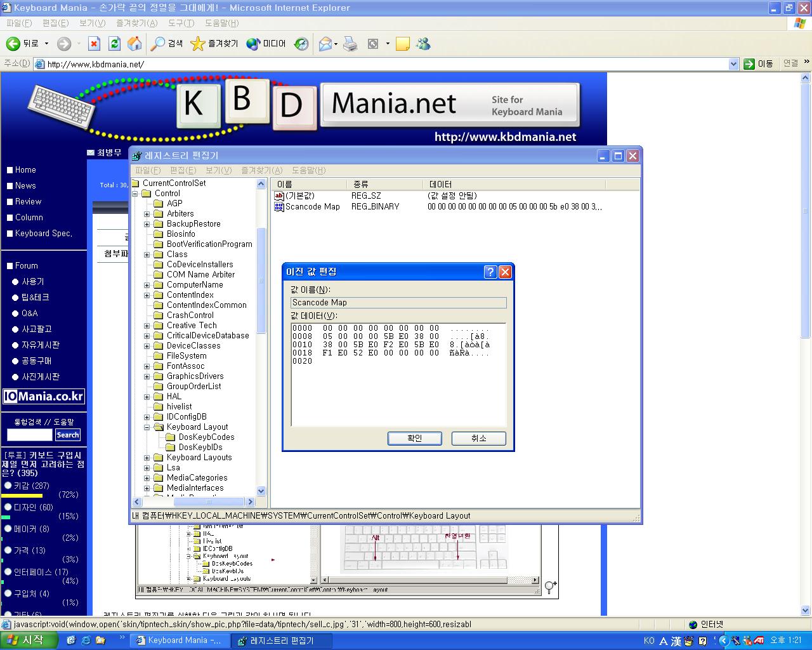Open 즐겨찾기(A) menu in Registry Editor
The width and height of the screenshot is (812, 650).
coord(261,170)
